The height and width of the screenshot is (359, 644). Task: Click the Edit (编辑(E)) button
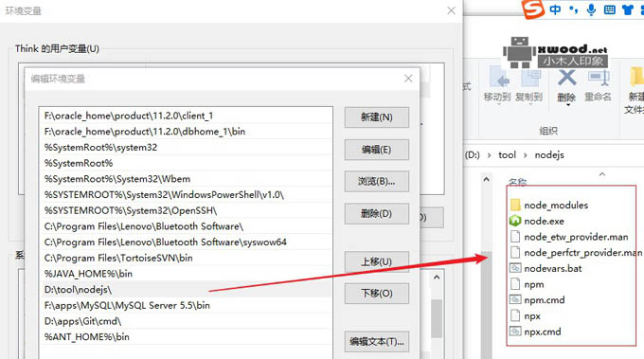click(x=377, y=150)
